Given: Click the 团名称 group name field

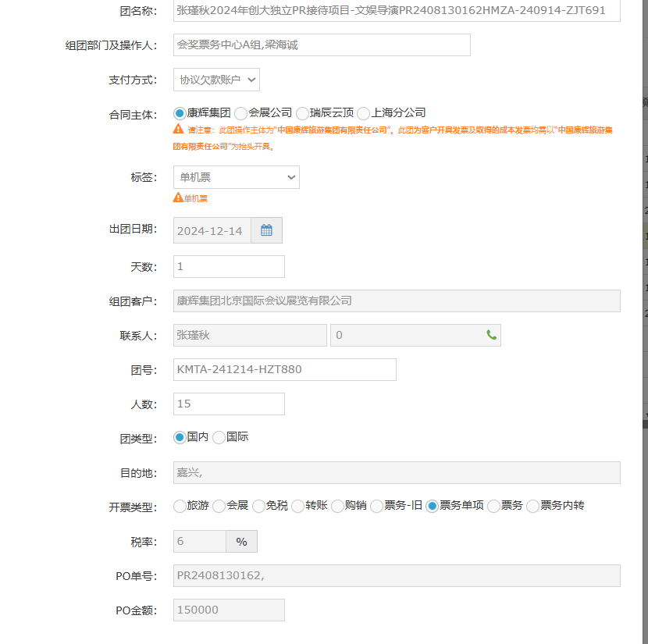Looking at the screenshot, I should (396, 11).
